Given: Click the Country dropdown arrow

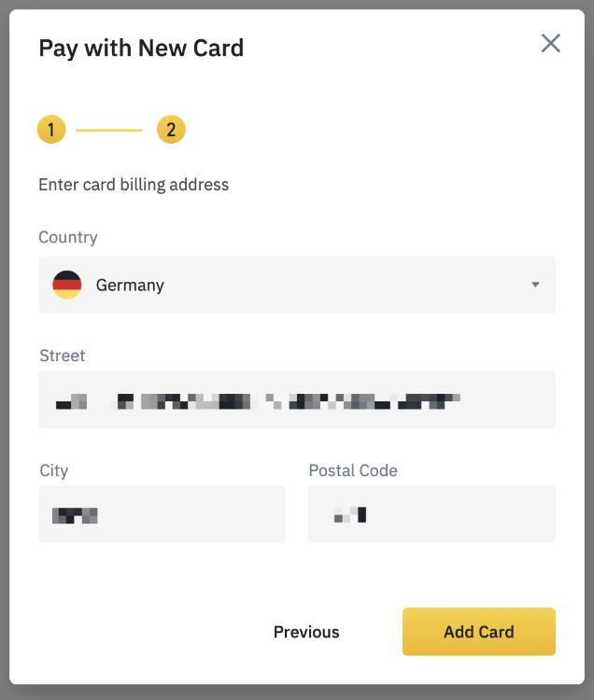Looking at the screenshot, I should coord(535,285).
